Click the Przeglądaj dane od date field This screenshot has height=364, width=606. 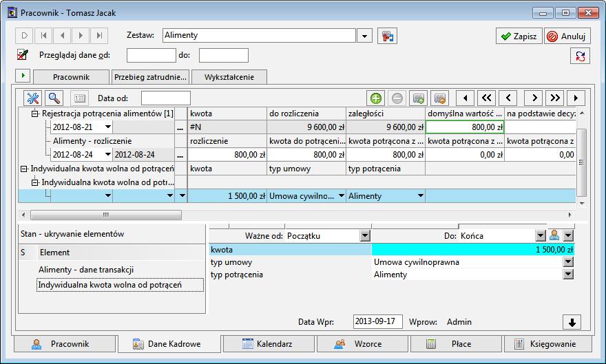(151, 55)
